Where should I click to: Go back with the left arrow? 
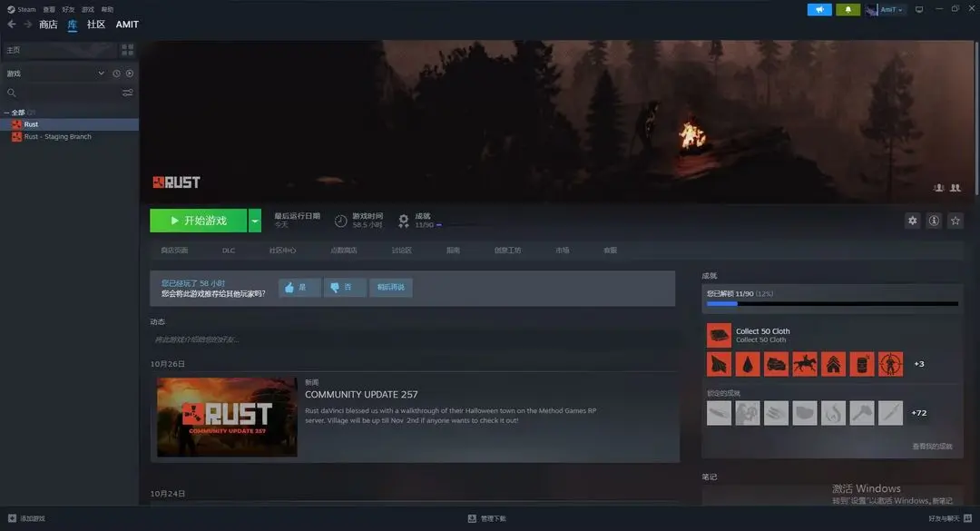tap(12, 24)
